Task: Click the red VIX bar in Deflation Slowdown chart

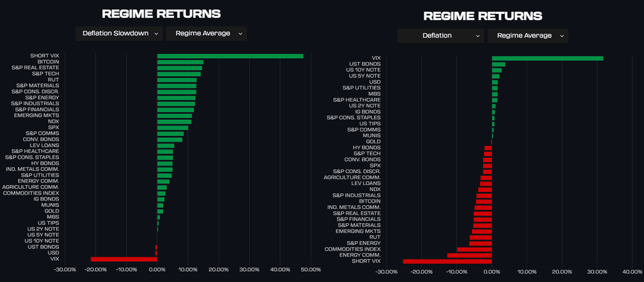Action: point(124,259)
